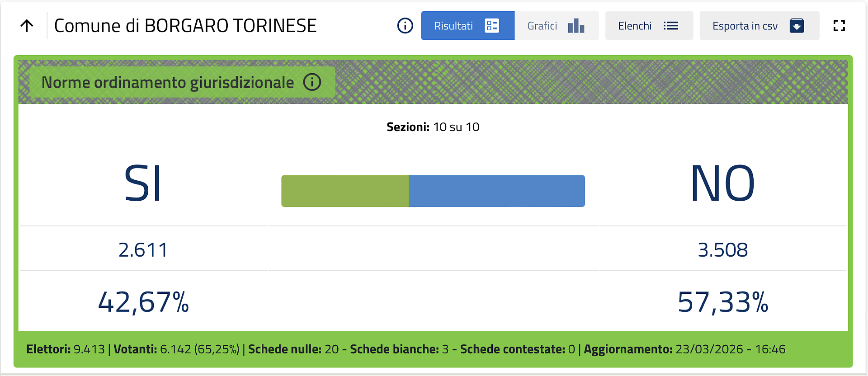Click the Comune di BORGARO TORINESE title

(x=185, y=26)
